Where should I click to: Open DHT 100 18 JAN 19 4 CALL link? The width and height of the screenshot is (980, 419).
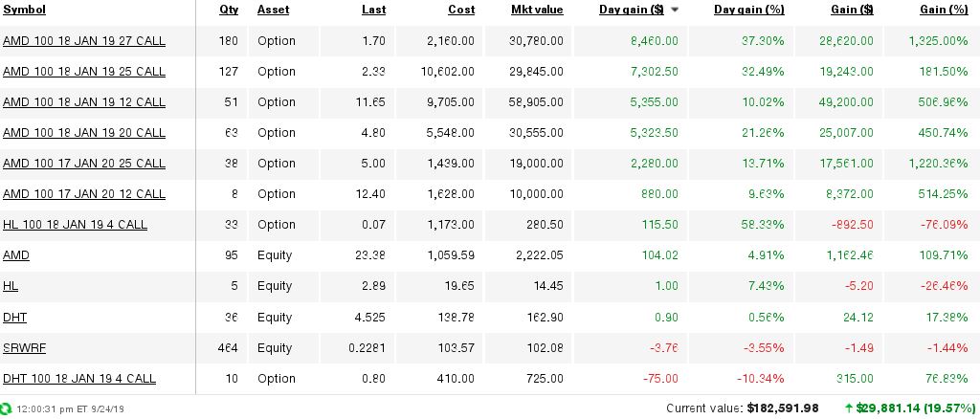tap(79, 379)
